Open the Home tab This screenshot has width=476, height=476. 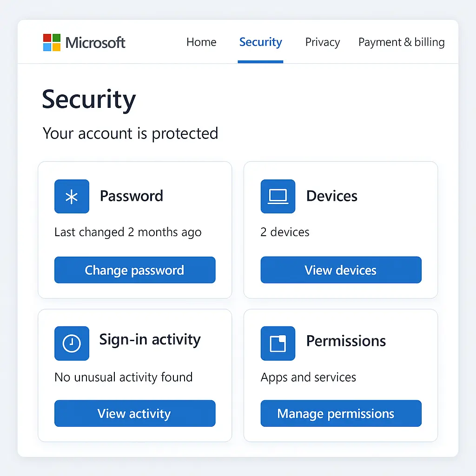click(201, 42)
